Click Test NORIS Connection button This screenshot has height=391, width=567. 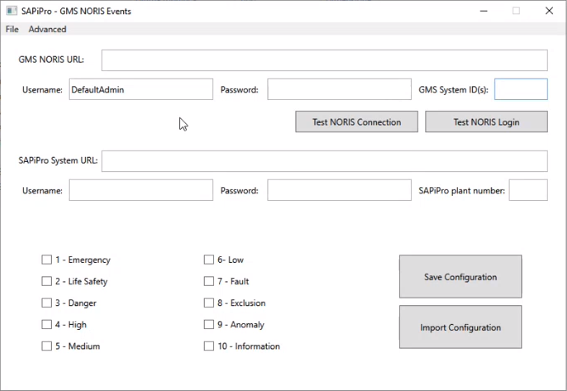[x=357, y=122]
